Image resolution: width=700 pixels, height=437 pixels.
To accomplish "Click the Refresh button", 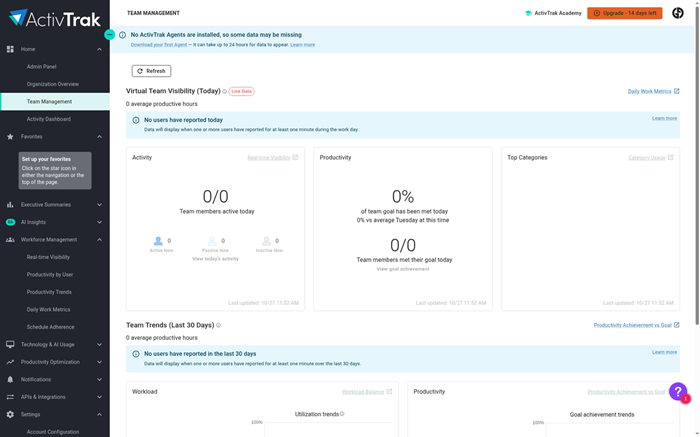I will tap(151, 71).
